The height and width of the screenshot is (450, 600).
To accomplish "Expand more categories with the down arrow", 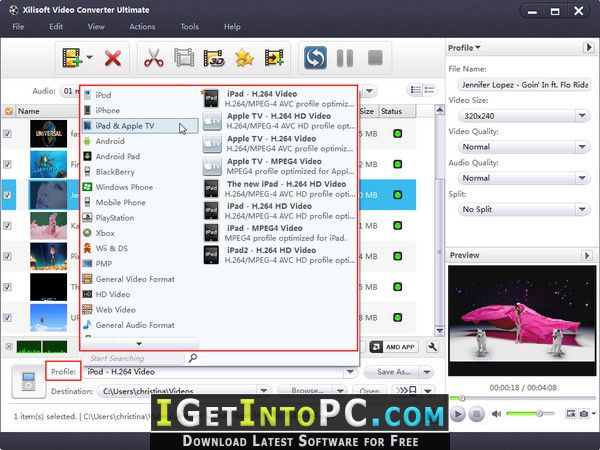I will pos(139,344).
